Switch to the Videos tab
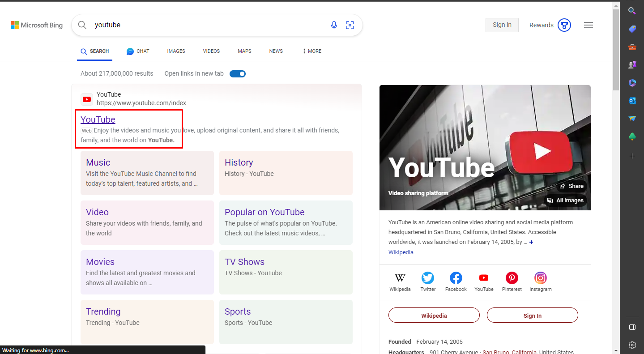Screen dimensions: 644x354 click(211, 51)
